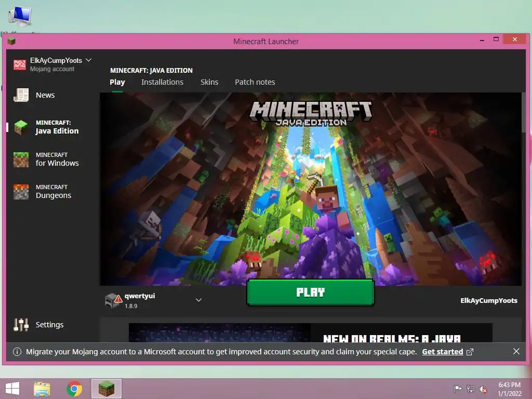
Task: Click the Minecraft Launcher taskbar button
Action: point(106,389)
